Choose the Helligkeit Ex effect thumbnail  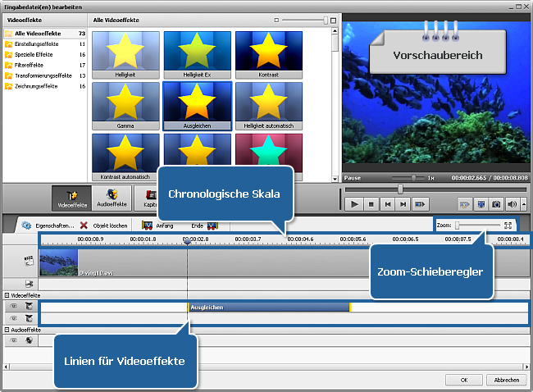tap(197, 55)
